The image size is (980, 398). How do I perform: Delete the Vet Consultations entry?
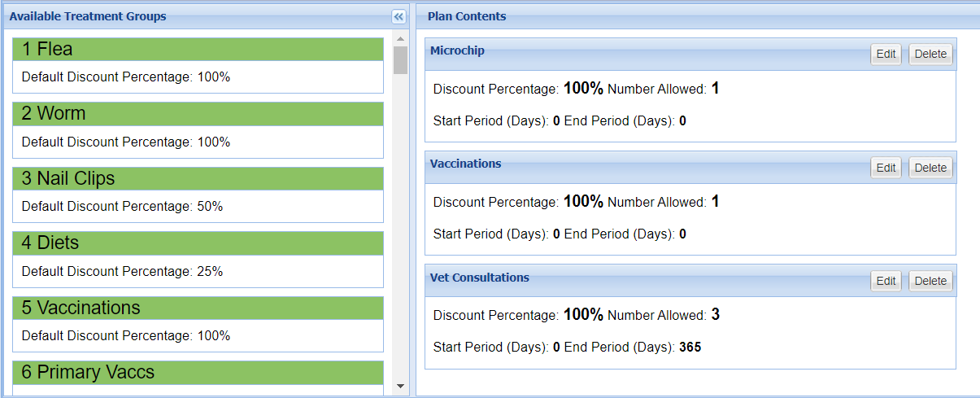pos(930,281)
